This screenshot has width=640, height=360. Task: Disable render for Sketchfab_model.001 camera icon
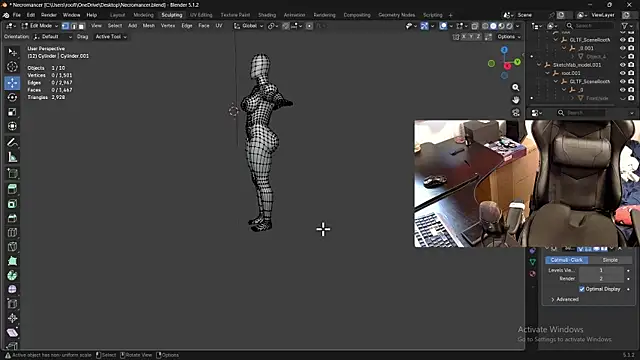click(631, 65)
